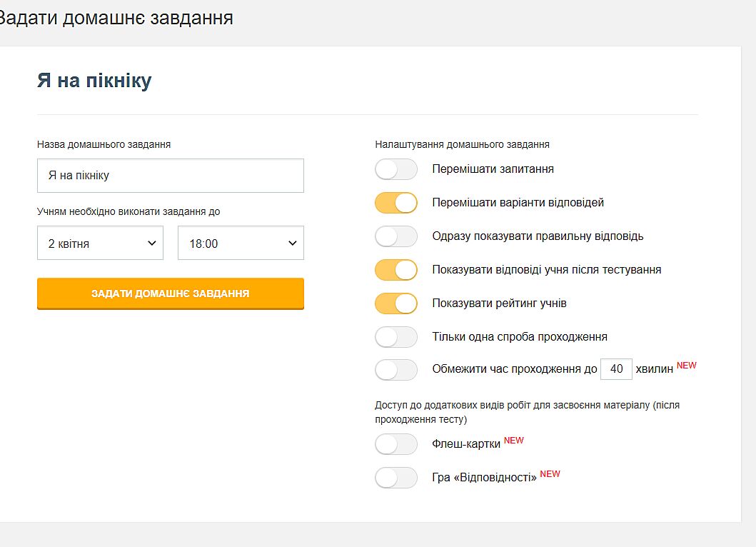Click the 'Показувати рейтинг учнів' label

(499, 303)
